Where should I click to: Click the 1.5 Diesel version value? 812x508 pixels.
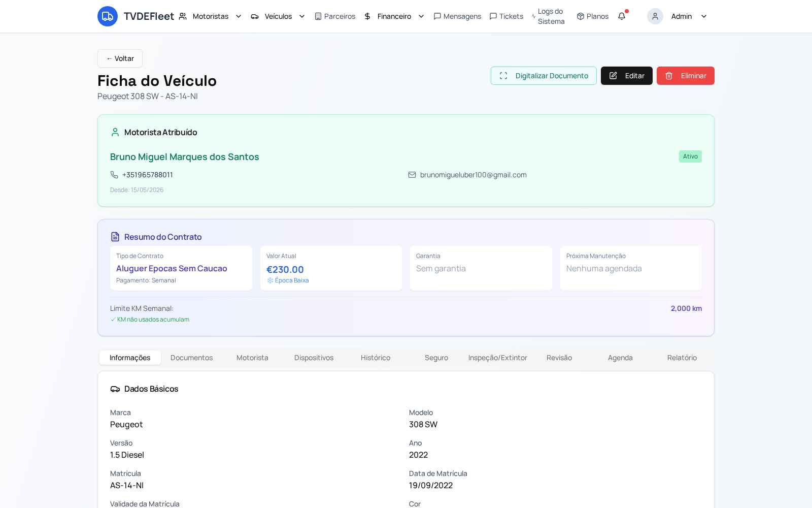click(127, 455)
